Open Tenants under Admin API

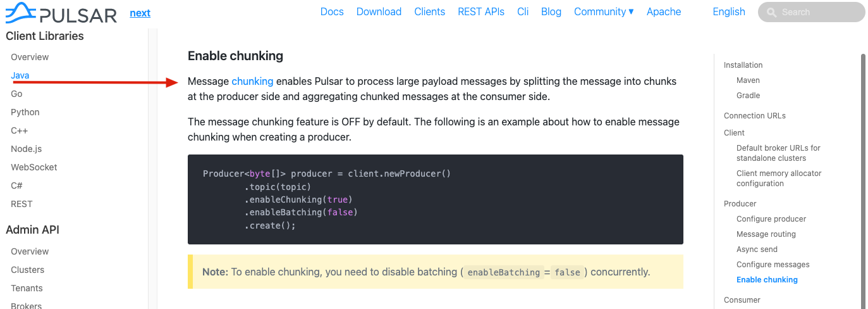pos(27,288)
